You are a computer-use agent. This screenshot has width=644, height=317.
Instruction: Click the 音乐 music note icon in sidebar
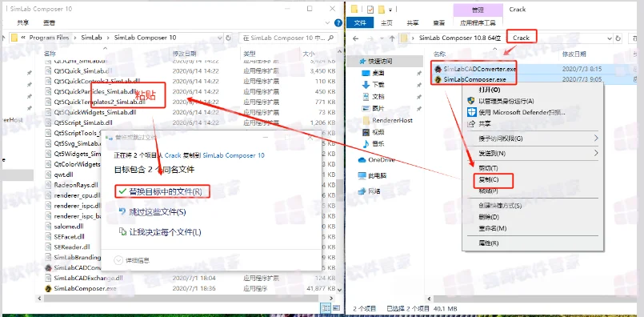pyautogui.click(x=366, y=144)
